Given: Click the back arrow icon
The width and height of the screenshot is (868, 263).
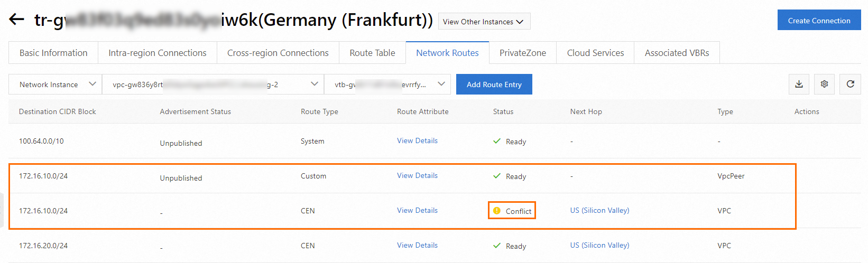Looking at the screenshot, I should point(16,20).
